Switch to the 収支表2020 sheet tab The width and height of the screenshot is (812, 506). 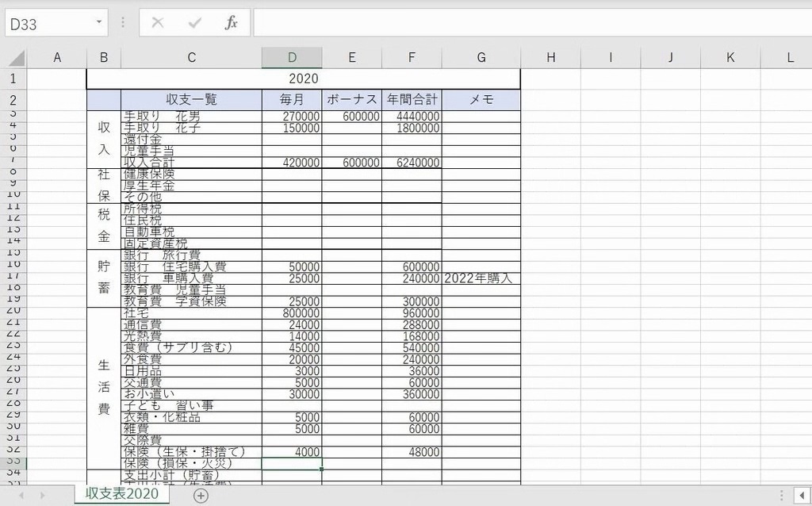pyautogui.click(x=122, y=493)
